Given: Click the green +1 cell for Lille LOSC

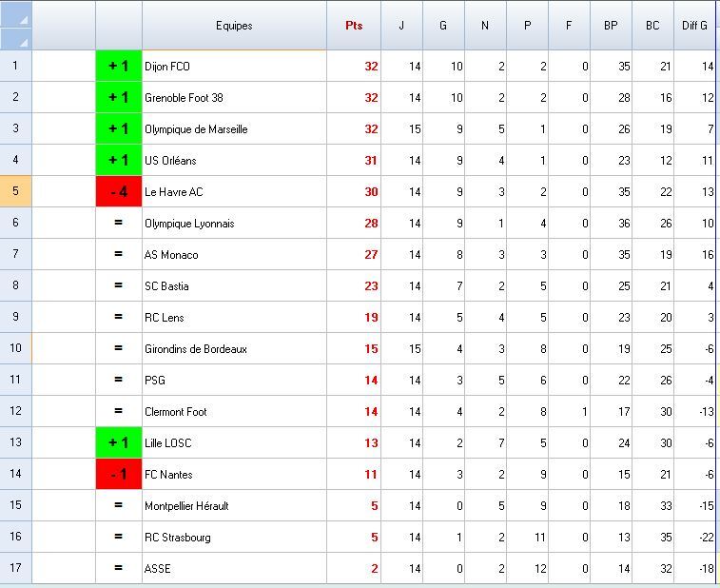Looking at the screenshot, I should (119, 442).
